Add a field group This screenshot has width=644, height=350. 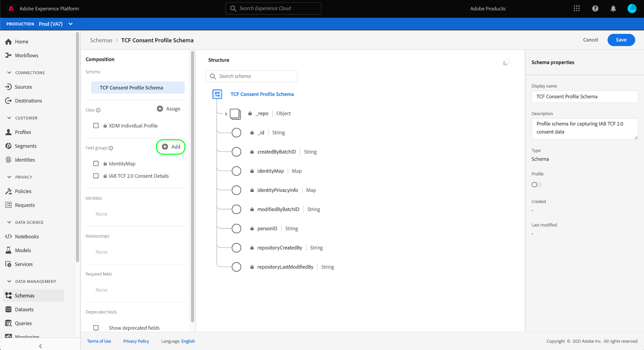coord(171,147)
